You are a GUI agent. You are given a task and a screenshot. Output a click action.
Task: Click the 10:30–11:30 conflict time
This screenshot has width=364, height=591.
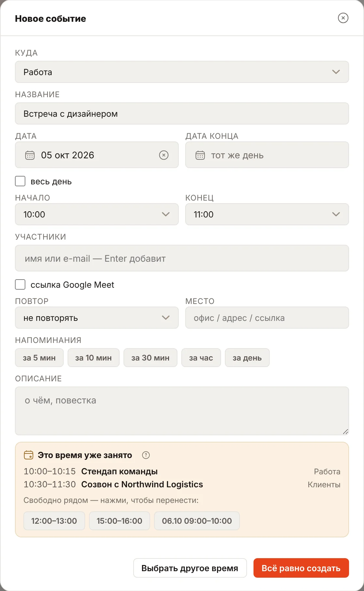(50, 484)
